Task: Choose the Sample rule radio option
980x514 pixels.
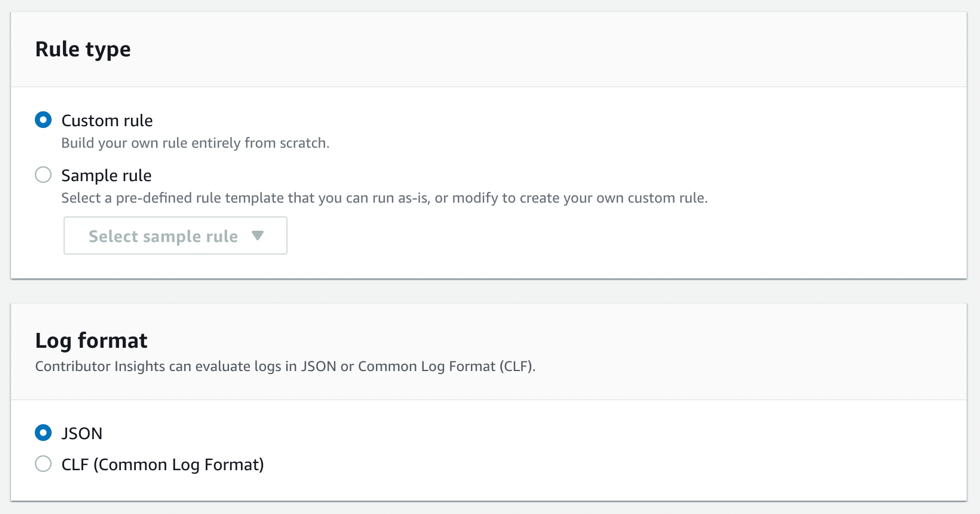Action: 43,175
